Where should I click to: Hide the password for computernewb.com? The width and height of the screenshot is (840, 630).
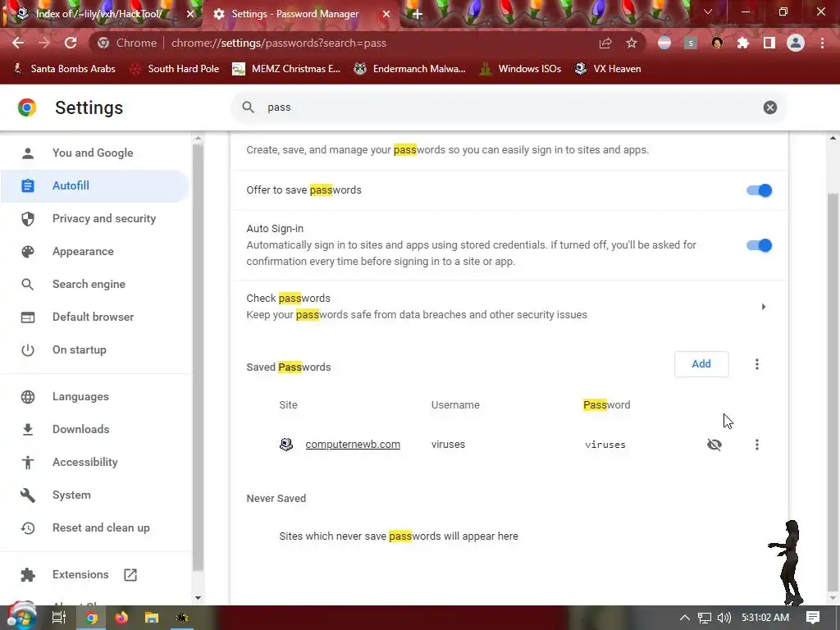point(714,445)
